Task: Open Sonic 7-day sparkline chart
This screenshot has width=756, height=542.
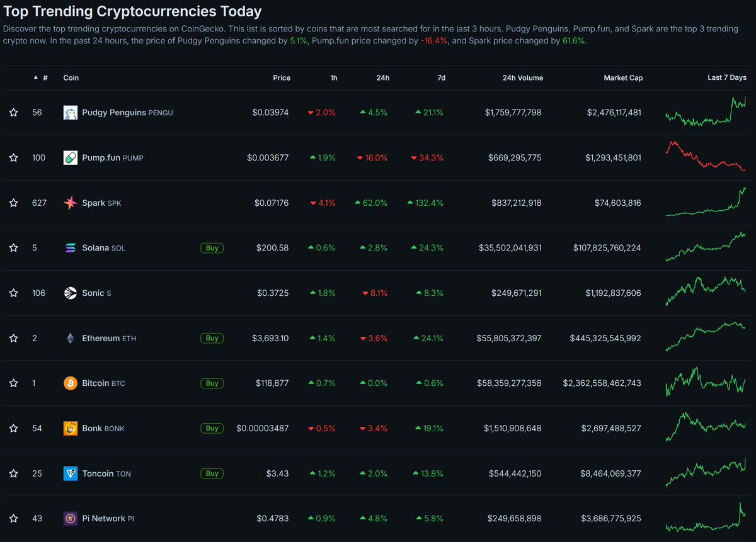Action: pyautogui.click(x=706, y=291)
